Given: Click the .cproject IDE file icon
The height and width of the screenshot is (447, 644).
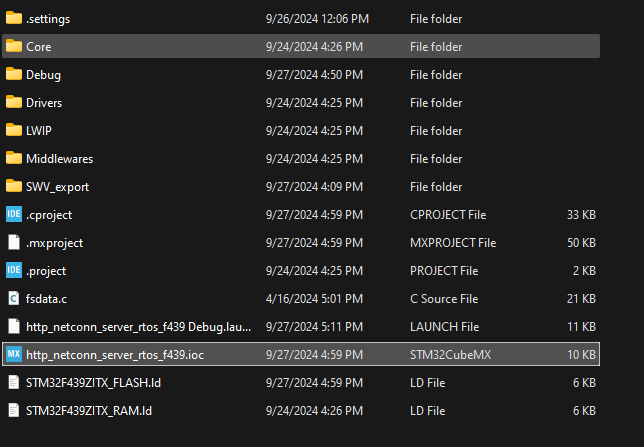Looking at the screenshot, I should 14,214.
